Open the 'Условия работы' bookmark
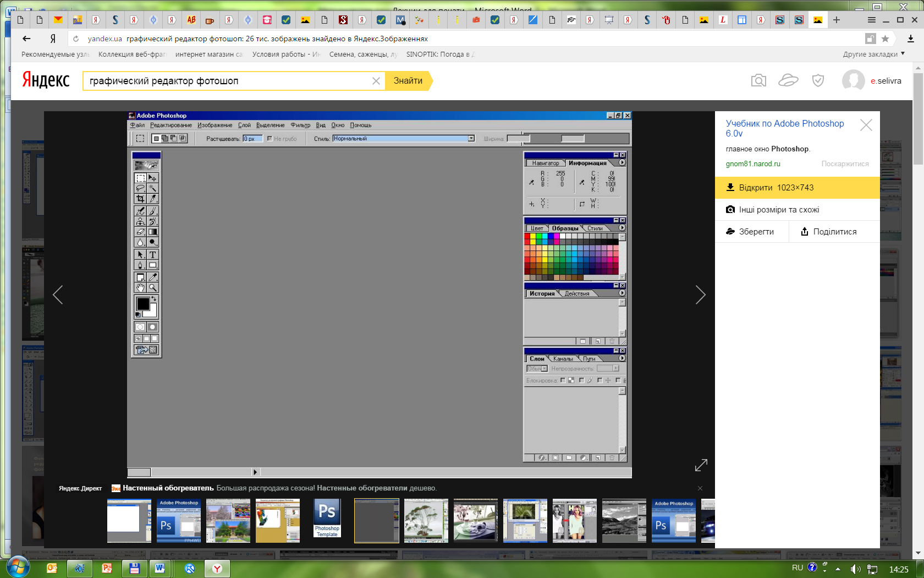Image resolution: width=924 pixels, height=578 pixels. [x=286, y=54]
